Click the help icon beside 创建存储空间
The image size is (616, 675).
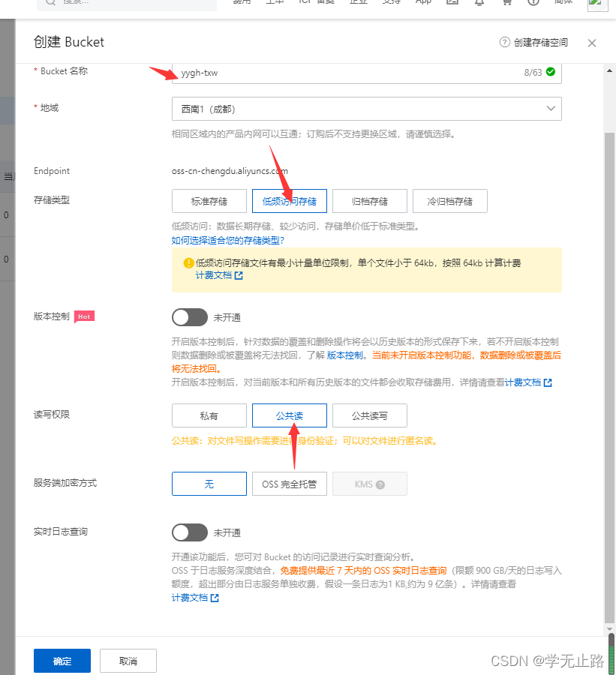(505, 43)
